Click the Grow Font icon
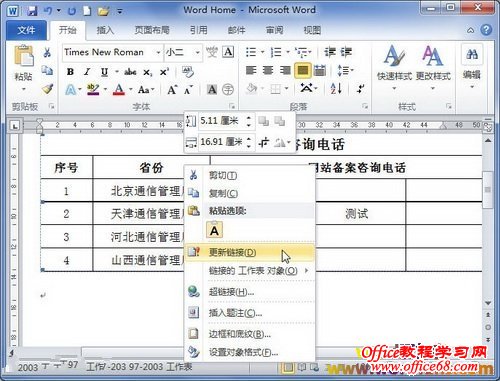Image resolution: width=500 pixels, height=381 pixels. [172, 90]
